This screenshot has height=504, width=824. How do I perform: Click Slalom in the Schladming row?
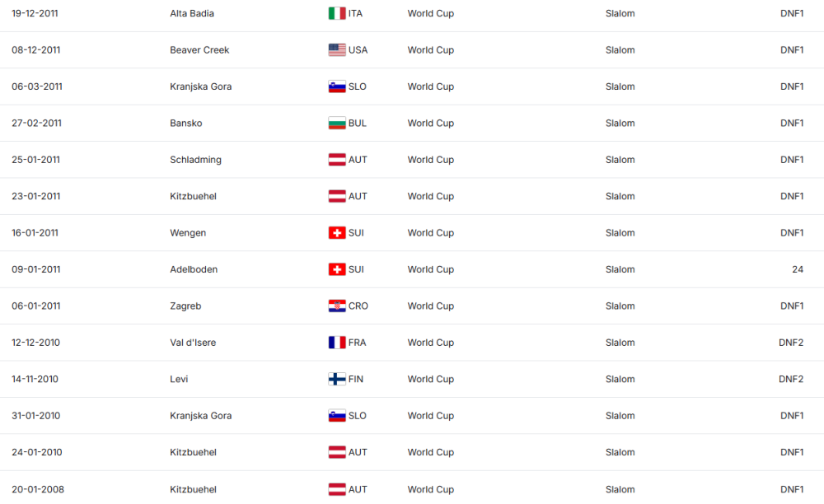[620, 160]
